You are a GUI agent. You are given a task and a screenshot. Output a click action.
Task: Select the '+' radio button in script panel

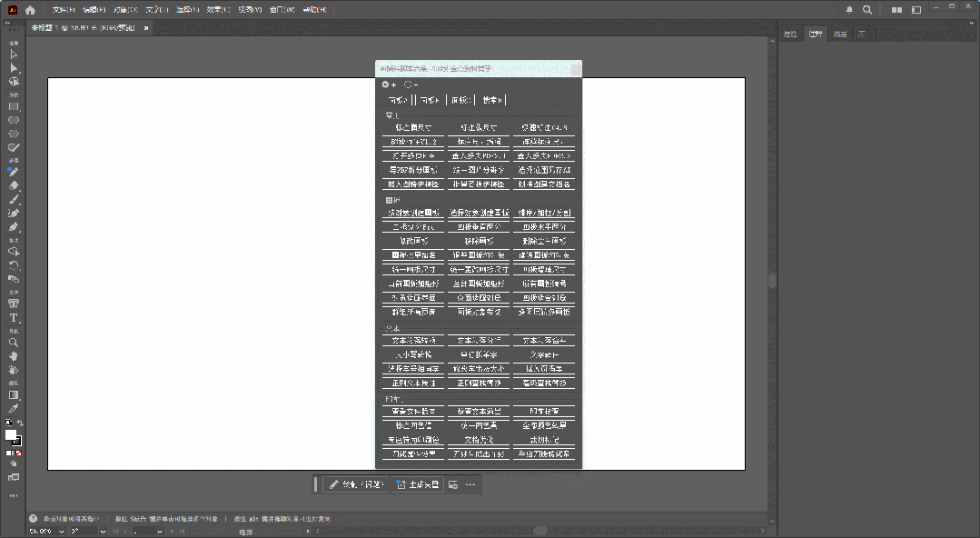386,85
